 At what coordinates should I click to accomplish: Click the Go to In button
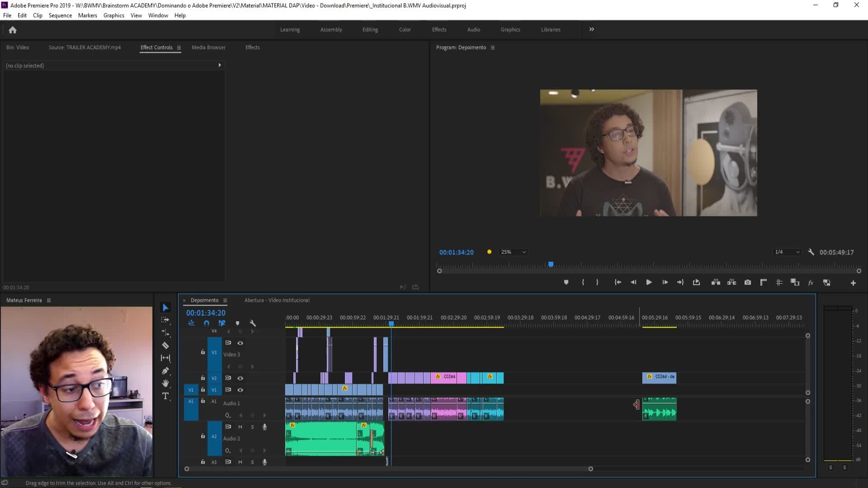(618, 282)
